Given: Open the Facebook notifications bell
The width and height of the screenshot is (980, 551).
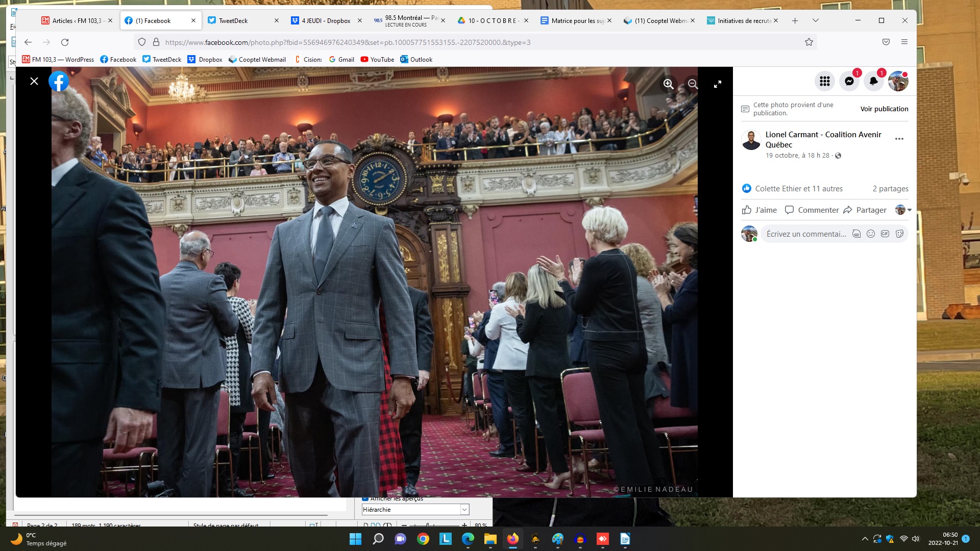Looking at the screenshot, I should (x=873, y=81).
